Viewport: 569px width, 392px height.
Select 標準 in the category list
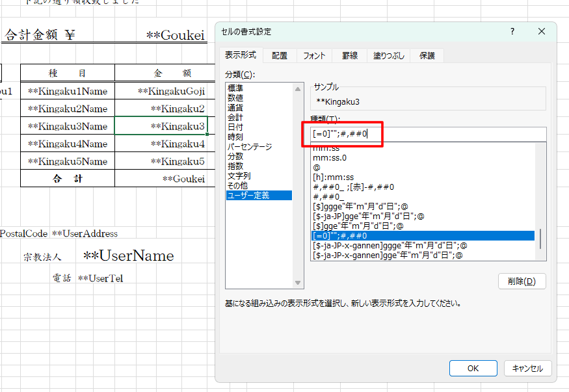[259, 88]
